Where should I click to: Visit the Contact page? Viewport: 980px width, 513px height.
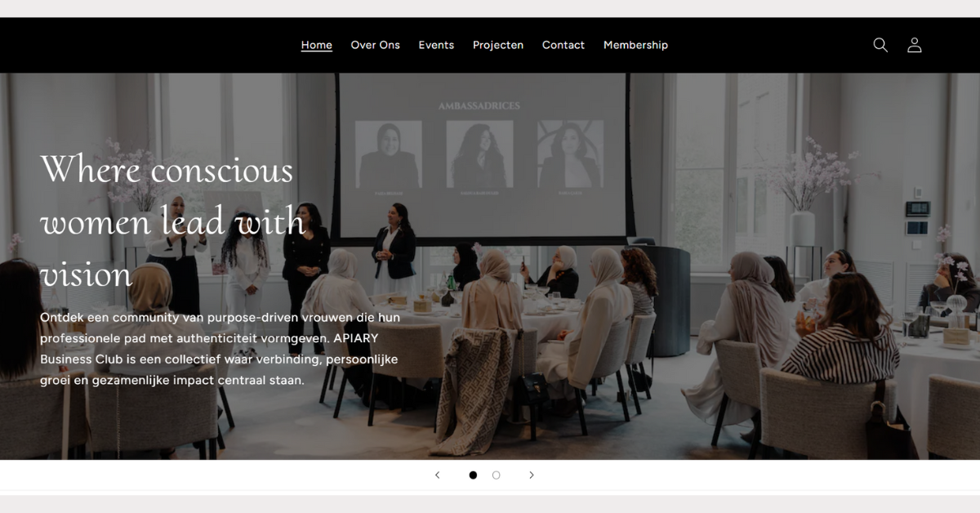click(563, 45)
